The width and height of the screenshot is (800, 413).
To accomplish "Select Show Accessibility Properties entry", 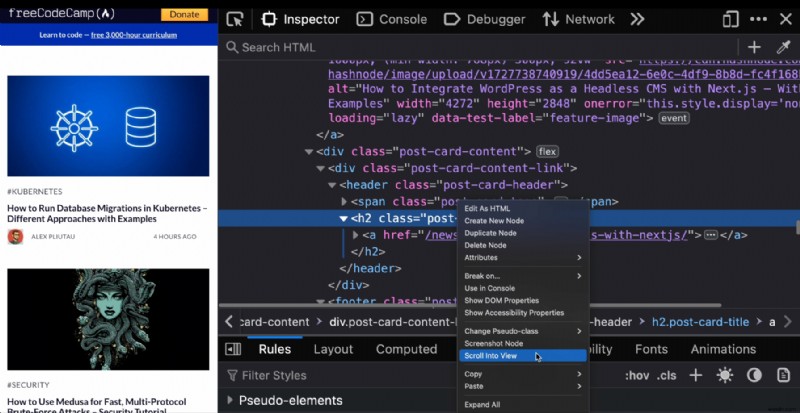I will (523, 313).
